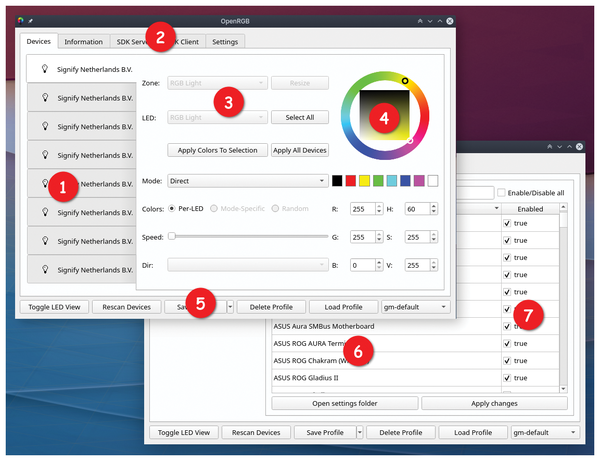This screenshot has height=461, width=600.
Task: Open the Mode dropdown set to Direct
Action: 248,181
